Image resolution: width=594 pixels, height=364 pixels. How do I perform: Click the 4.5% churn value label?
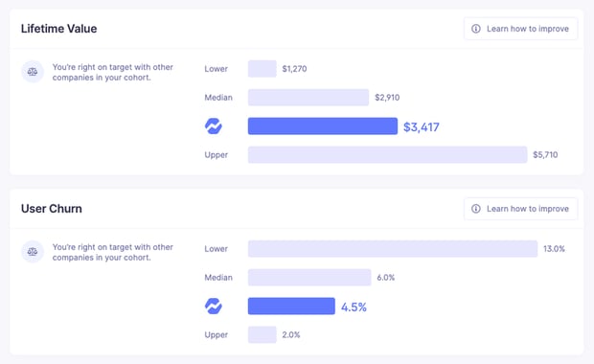coord(354,307)
